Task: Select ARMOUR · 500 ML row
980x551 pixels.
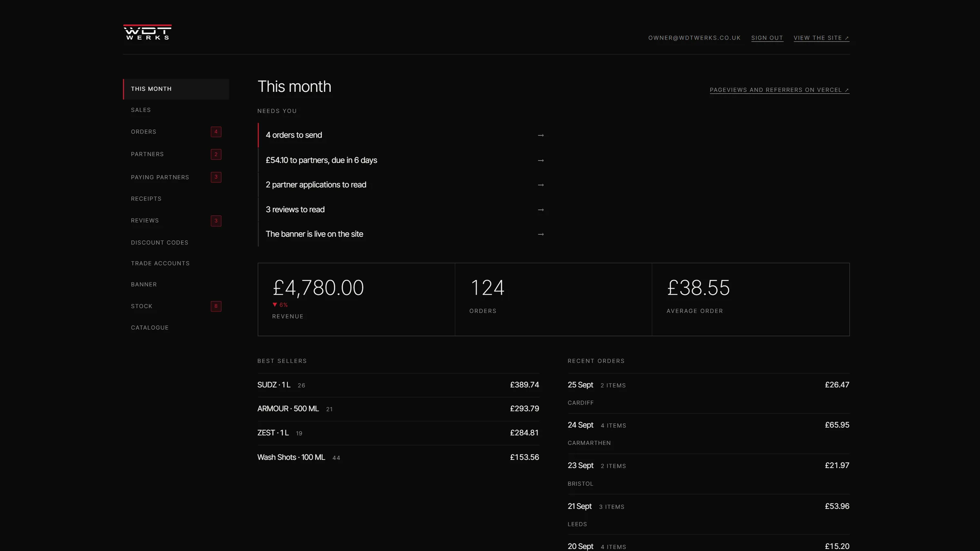Action: tap(398, 409)
